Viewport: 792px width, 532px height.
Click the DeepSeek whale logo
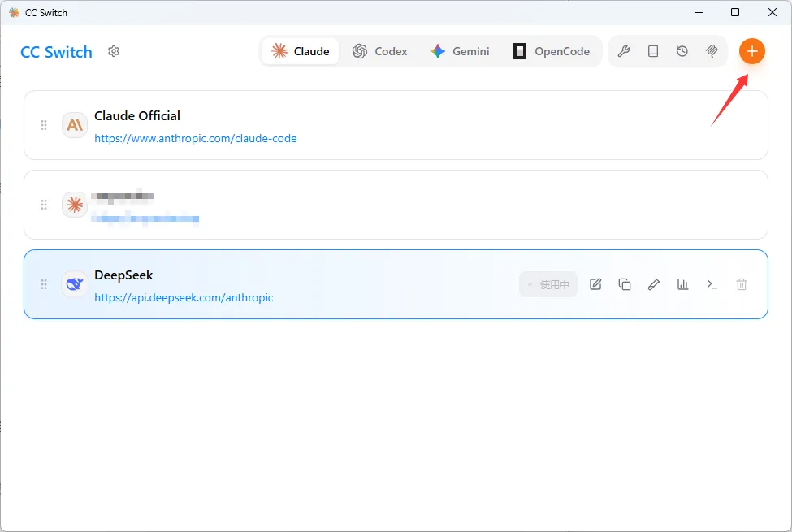pos(75,284)
